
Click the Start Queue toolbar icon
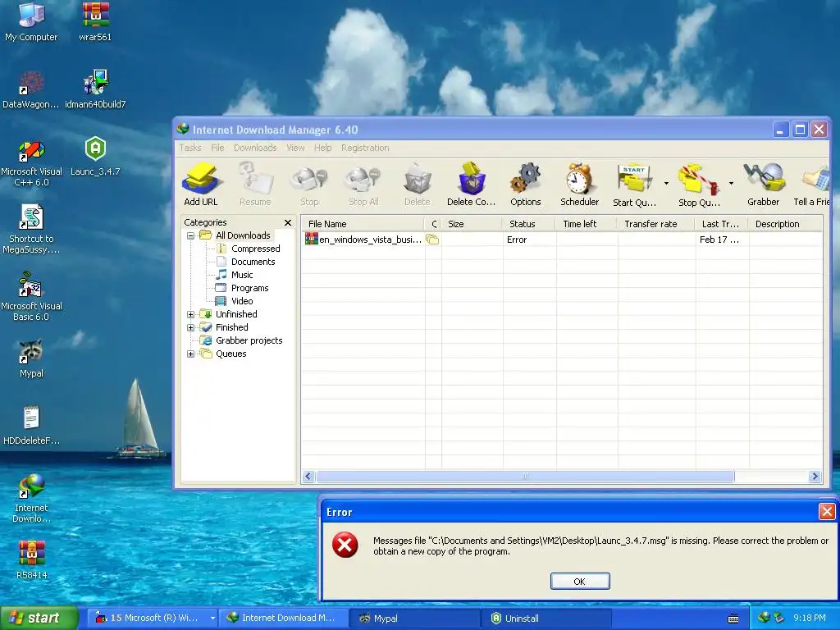click(x=634, y=185)
